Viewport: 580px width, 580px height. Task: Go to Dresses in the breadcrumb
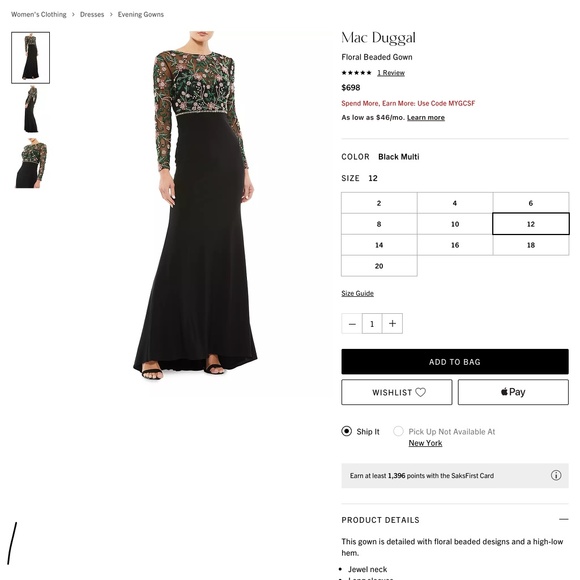pyautogui.click(x=92, y=14)
